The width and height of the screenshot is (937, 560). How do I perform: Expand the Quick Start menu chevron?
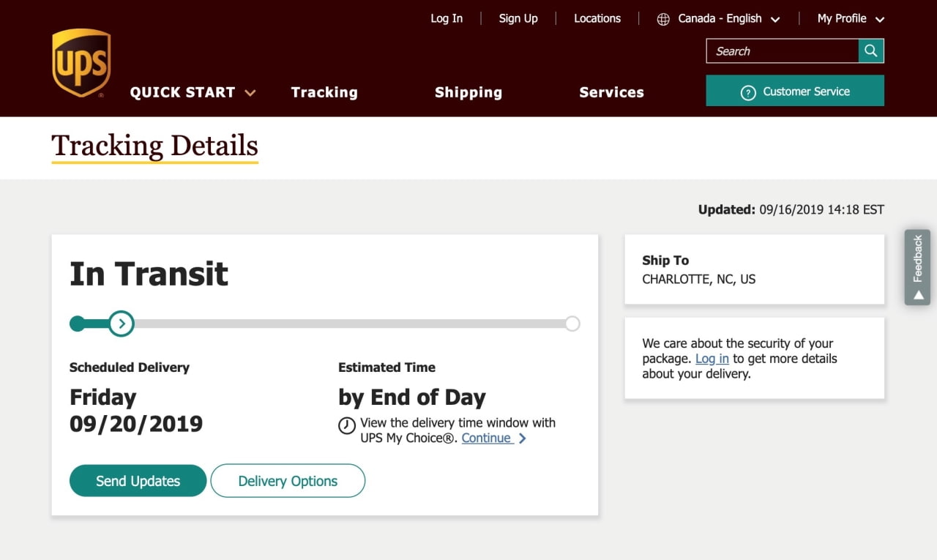click(x=250, y=93)
